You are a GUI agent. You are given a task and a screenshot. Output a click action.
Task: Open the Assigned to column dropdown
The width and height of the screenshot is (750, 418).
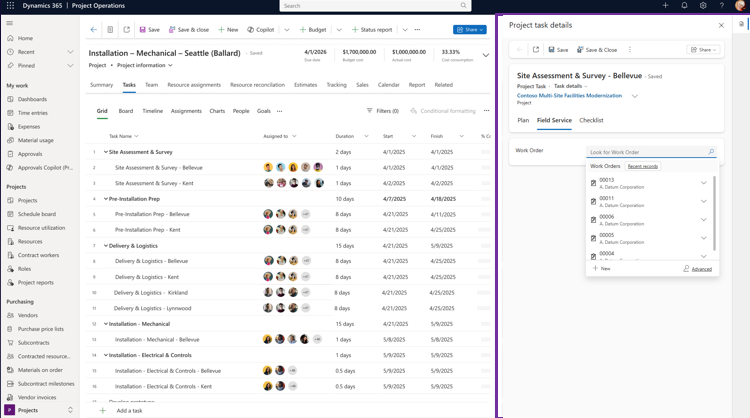tap(294, 136)
